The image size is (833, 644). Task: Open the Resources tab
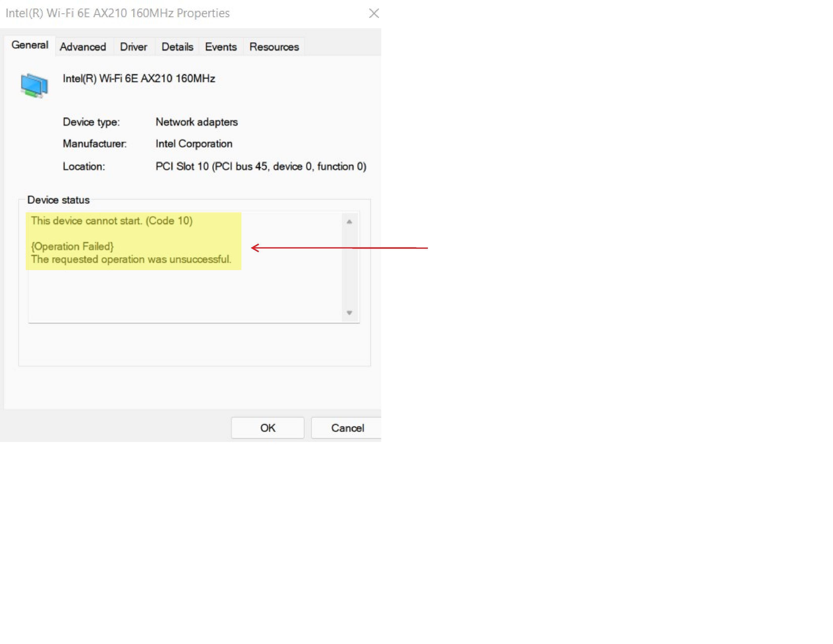tap(274, 47)
